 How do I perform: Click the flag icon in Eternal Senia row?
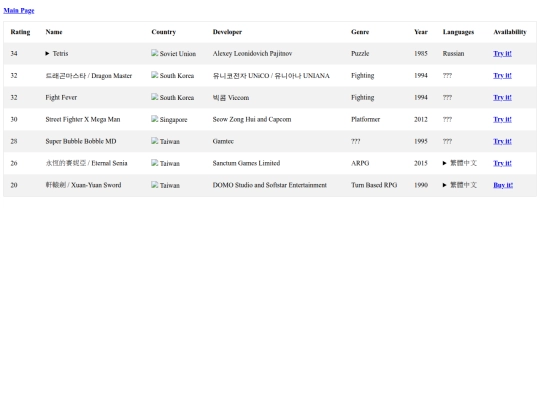(155, 163)
